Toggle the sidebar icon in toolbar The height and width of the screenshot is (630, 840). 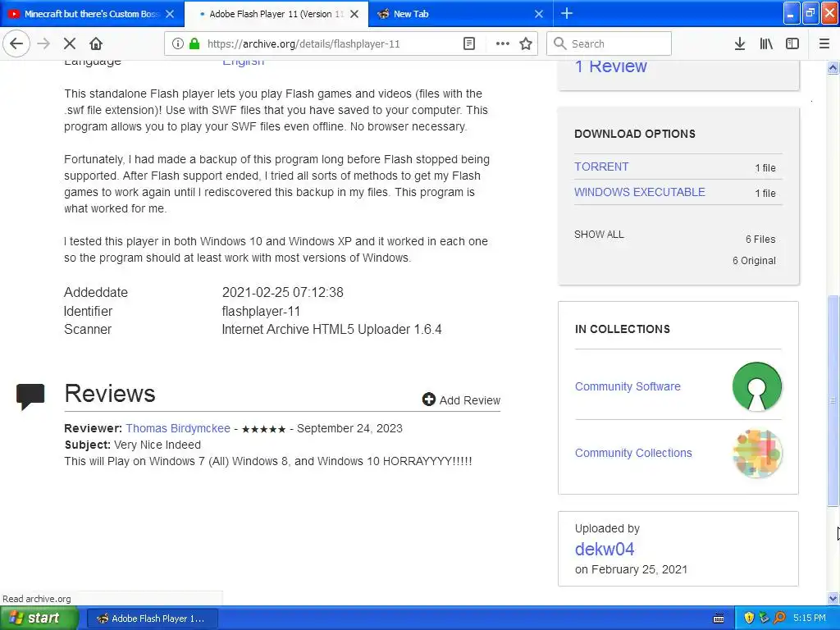792,44
